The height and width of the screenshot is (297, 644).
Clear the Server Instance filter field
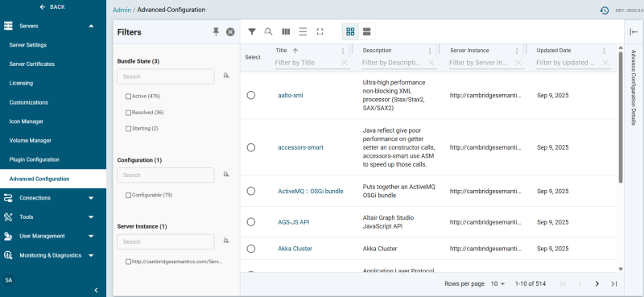tap(518, 63)
